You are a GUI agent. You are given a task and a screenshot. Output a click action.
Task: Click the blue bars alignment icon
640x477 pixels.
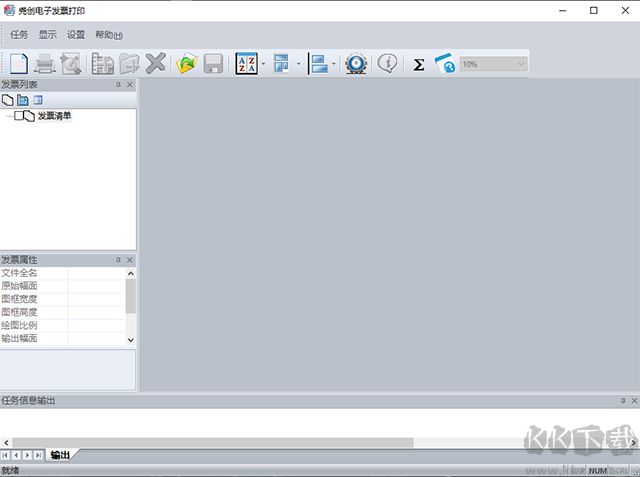pyautogui.click(x=320, y=64)
